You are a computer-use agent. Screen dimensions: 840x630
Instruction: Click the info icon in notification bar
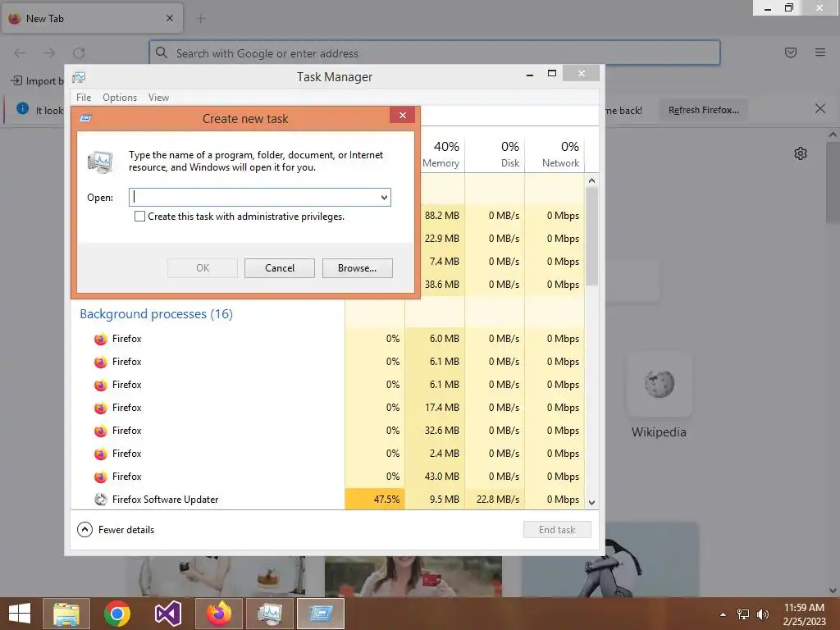(x=22, y=108)
